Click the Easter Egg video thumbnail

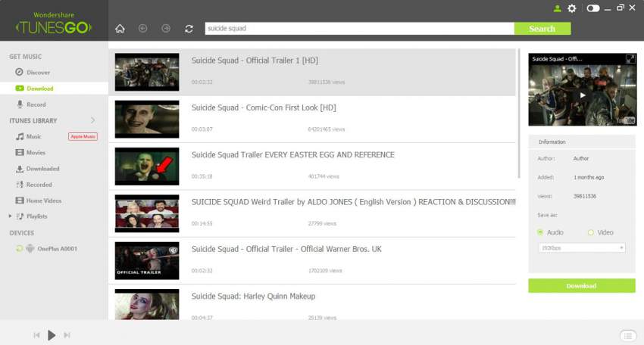pyautogui.click(x=147, y=166)
